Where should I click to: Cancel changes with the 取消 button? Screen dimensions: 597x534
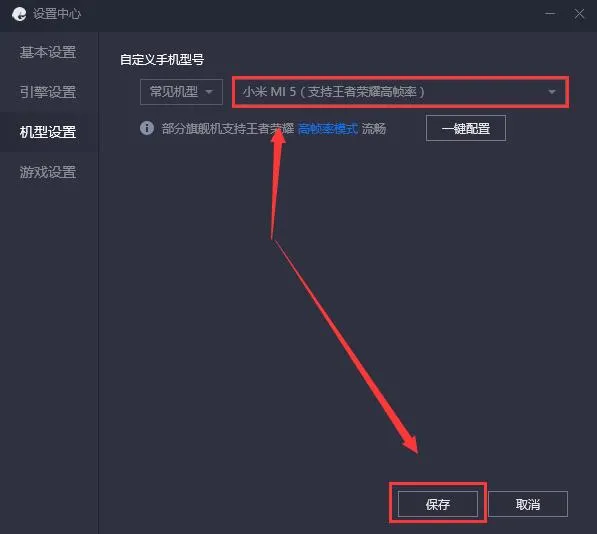(x=528, y=504)
